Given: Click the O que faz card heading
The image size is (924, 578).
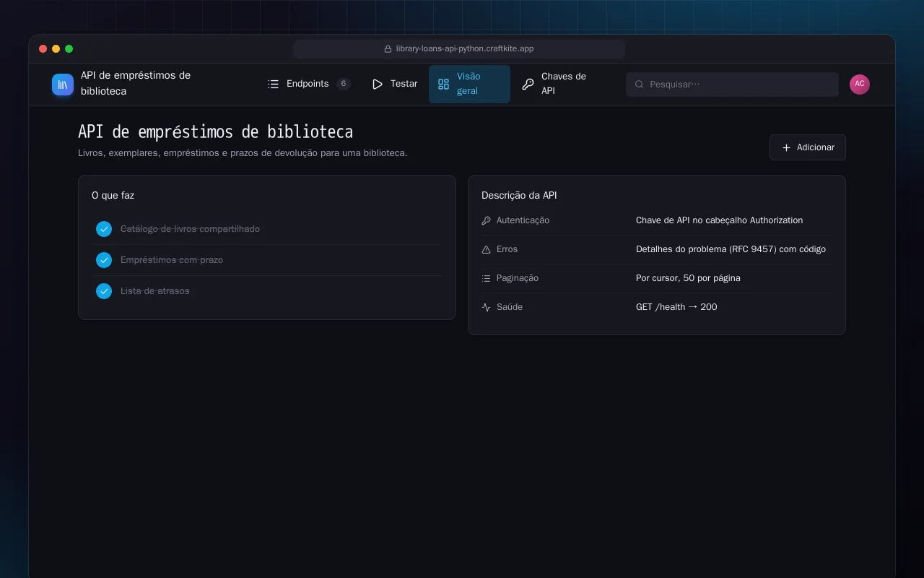Looking at the screenshot, I should pyautogui.click(x=113, y=195).
